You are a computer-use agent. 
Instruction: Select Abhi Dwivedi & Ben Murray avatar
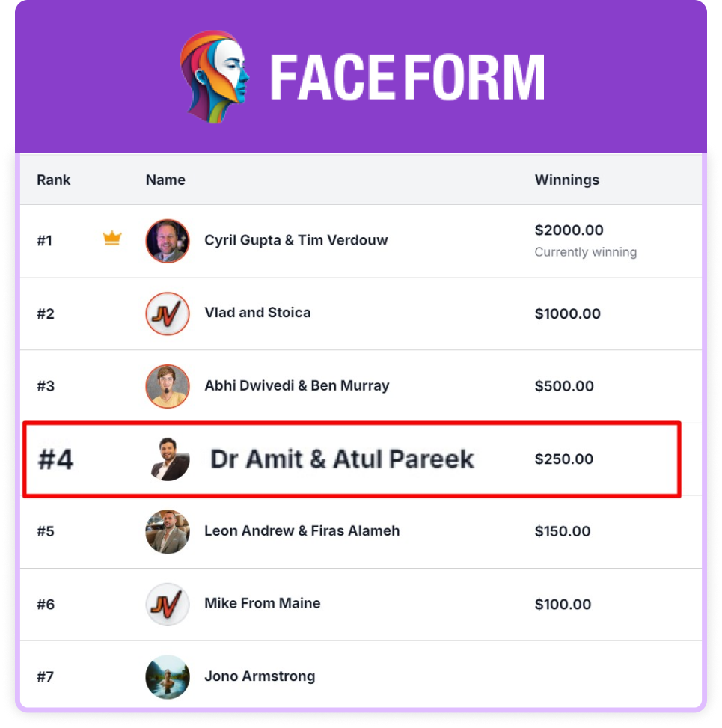tap(168, 386)
